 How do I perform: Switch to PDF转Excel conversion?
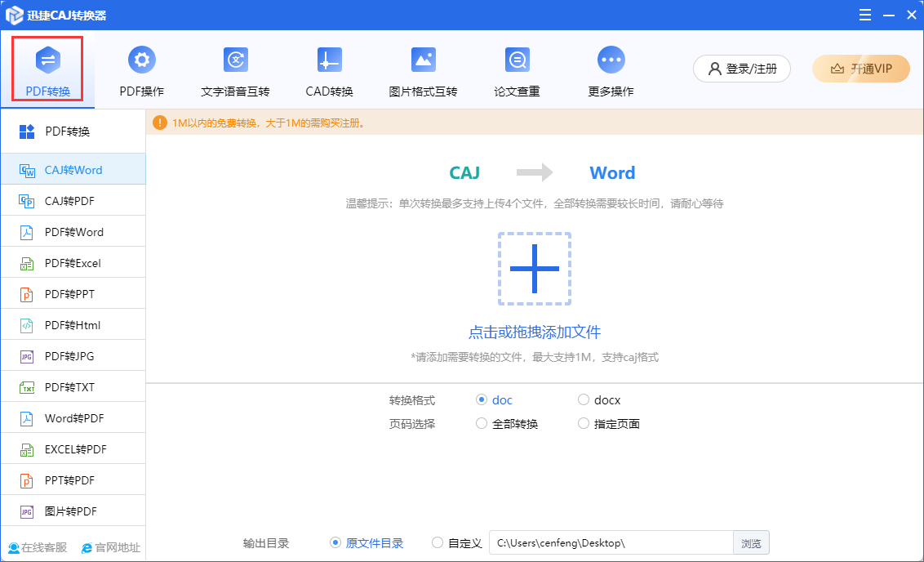73,263
